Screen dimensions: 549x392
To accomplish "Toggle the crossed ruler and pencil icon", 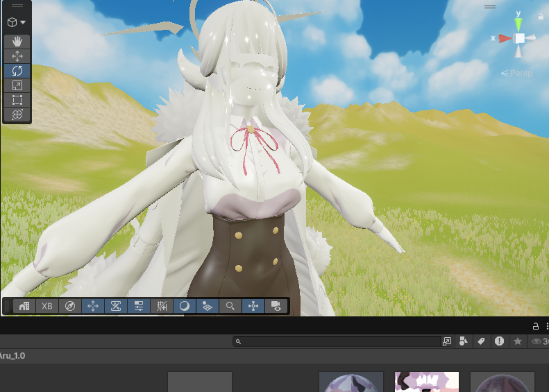I will click(116, 306).
